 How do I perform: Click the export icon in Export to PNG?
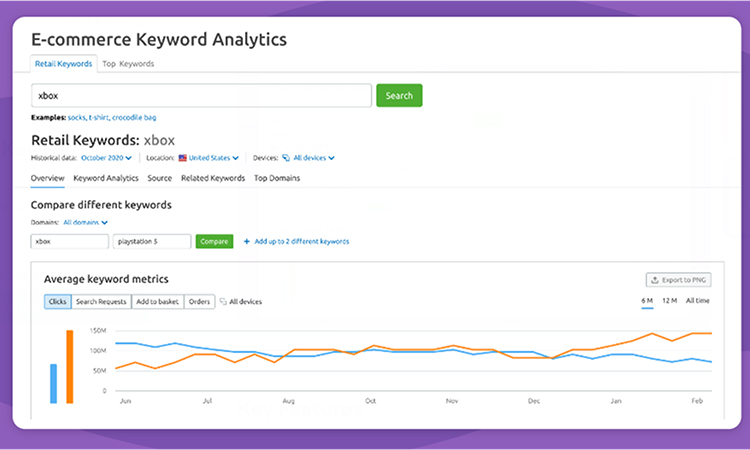[655, 281]
